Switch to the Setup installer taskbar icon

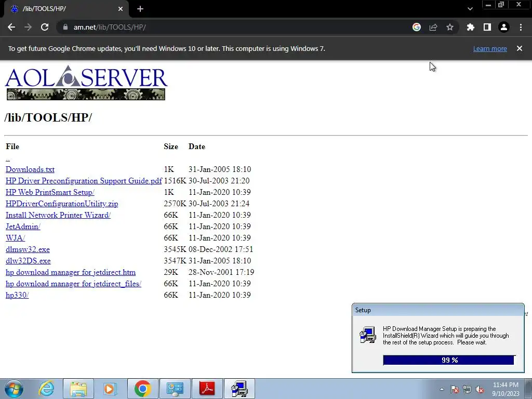(240, 389)
